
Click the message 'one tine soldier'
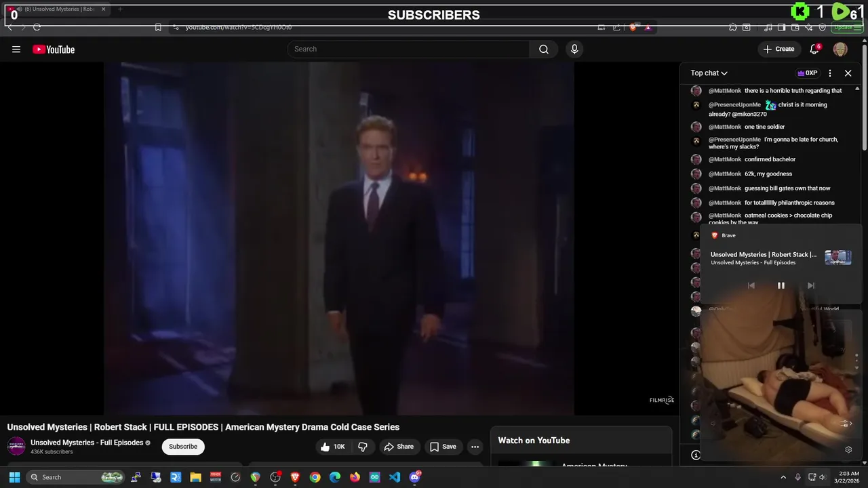(x=764, y=127)
